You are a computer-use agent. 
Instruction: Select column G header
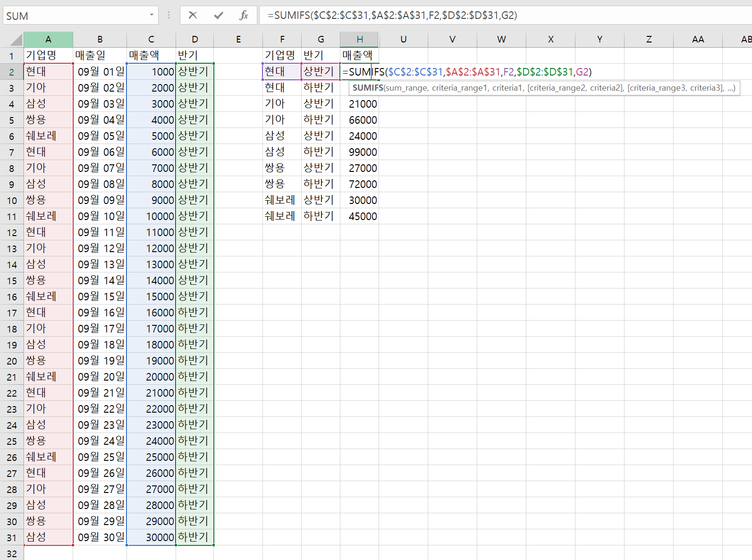click(x=321, y=39)
